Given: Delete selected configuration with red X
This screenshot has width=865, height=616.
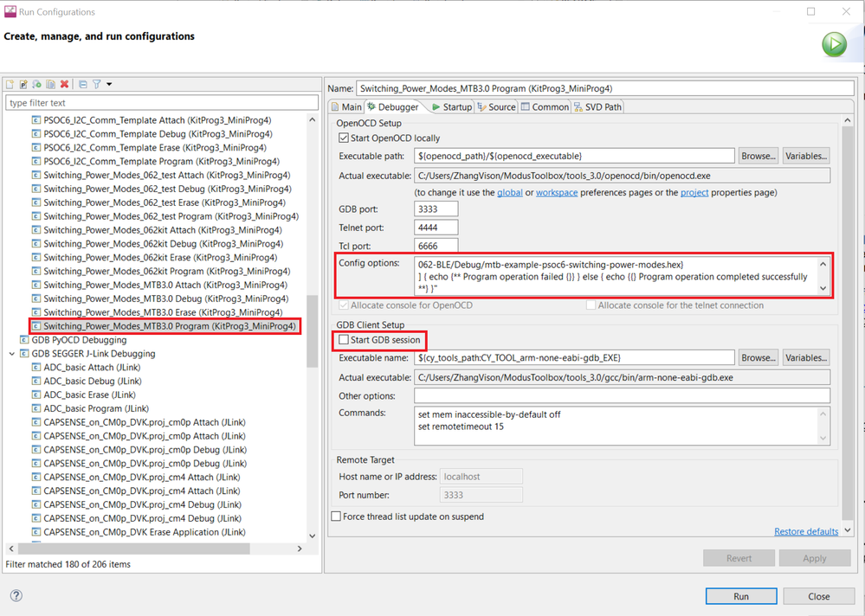Looking at the screenshot, I should coord(65,84).
